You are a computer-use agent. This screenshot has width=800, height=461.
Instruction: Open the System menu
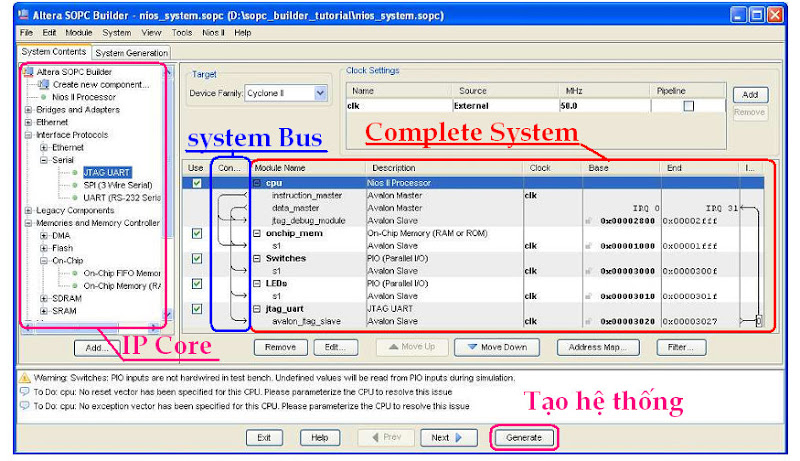tap(116, 33)
